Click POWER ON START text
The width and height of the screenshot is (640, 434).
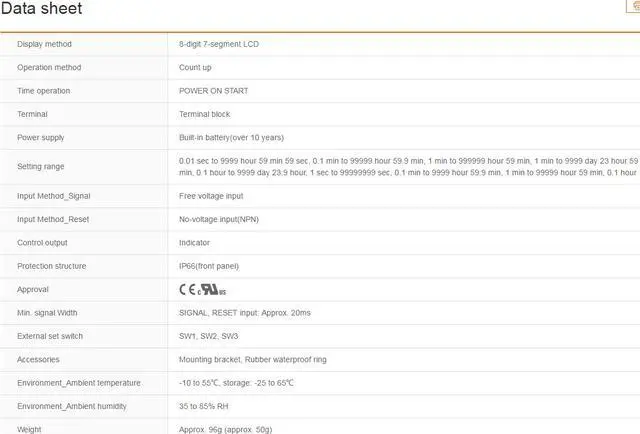pos(214,91)
